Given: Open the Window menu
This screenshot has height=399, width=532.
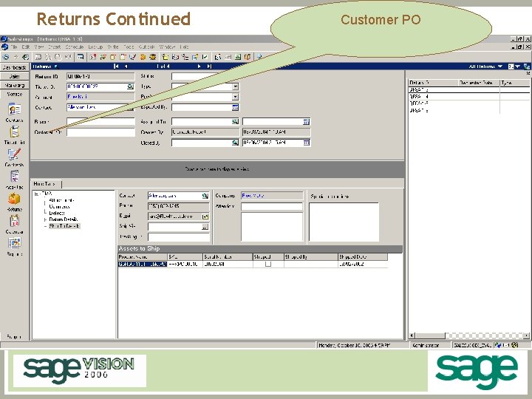Looking at the screenshot, I should point(167,47).
